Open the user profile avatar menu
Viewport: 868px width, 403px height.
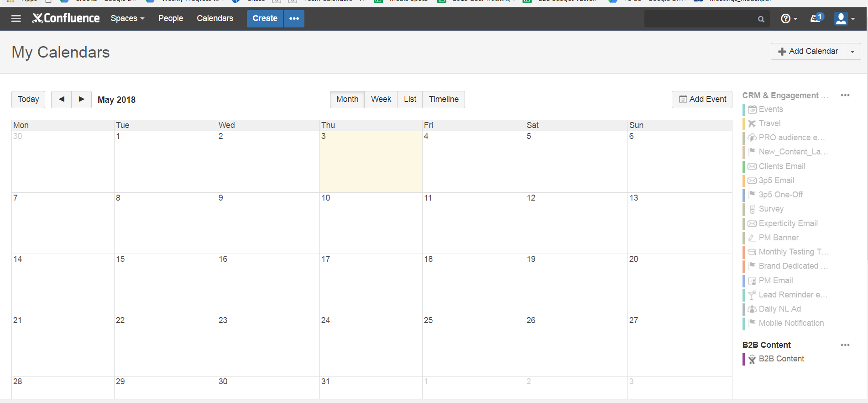tap(844, 19)
